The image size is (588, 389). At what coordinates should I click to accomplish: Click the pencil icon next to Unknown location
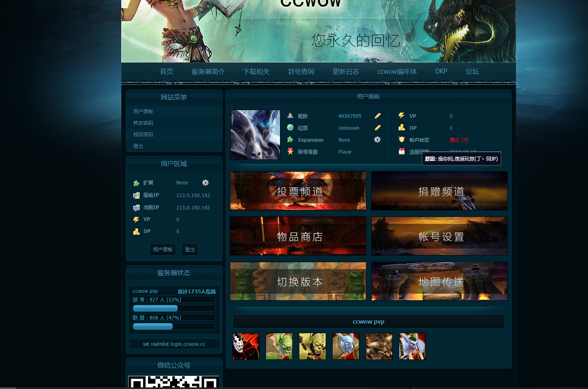point(377,128)
